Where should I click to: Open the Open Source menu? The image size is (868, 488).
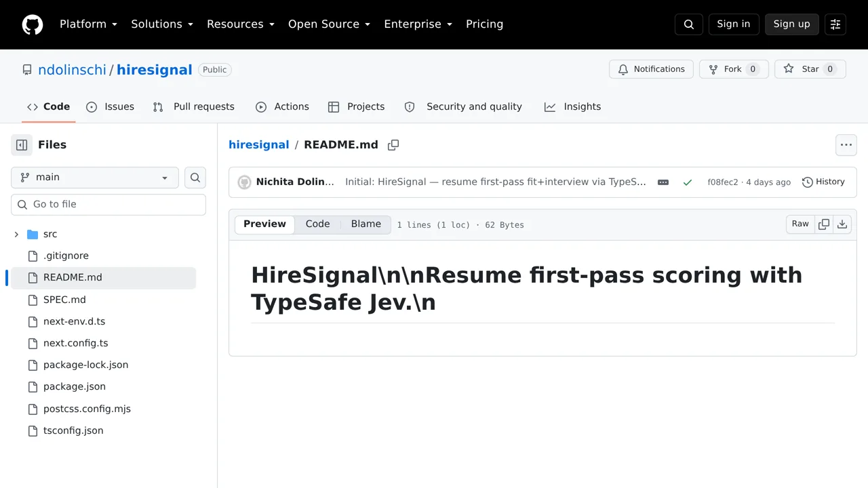tap(330, 24)
